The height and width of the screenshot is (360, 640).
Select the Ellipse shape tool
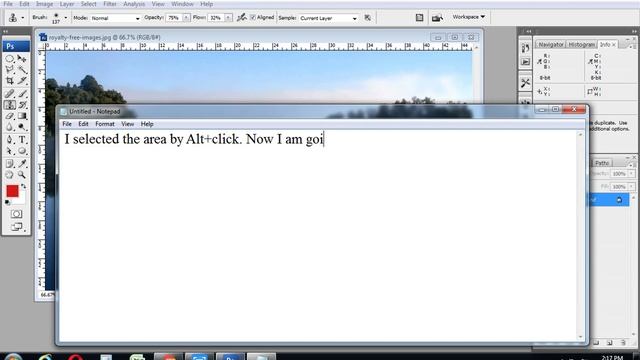point(22,151)
